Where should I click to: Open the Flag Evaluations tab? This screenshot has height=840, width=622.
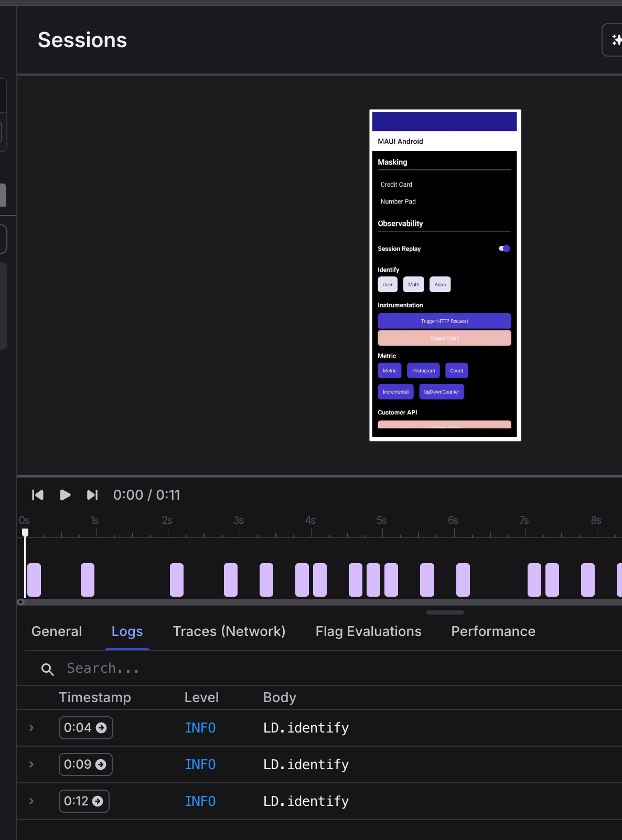[x=368, y=631]
